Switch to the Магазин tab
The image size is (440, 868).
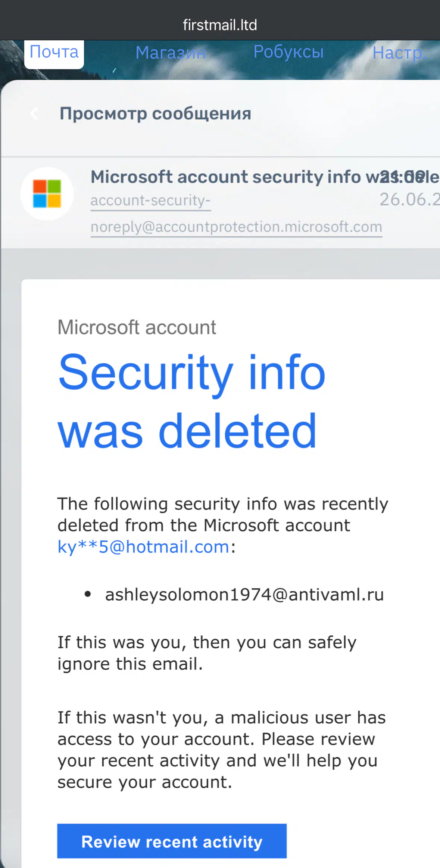coord(171,53)
